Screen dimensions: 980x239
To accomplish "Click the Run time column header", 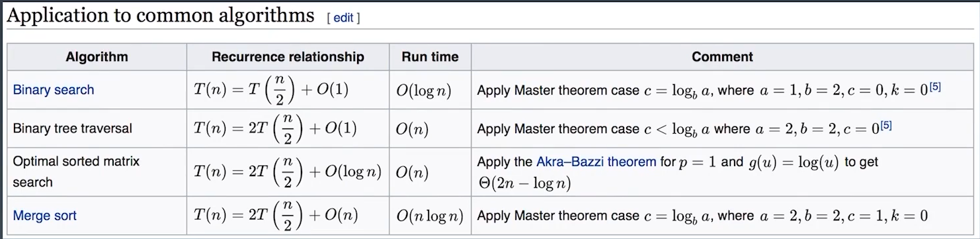I will coord(430,57).
